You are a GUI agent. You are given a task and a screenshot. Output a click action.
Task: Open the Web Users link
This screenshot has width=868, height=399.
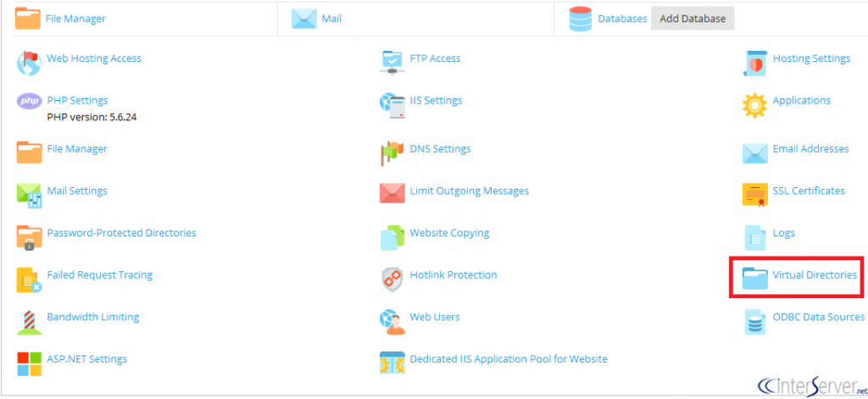[x=435, y=317]
